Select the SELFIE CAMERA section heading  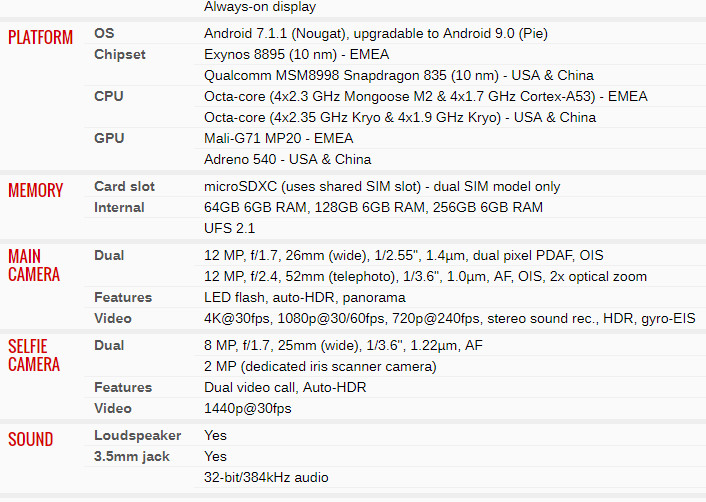point(34,355)
